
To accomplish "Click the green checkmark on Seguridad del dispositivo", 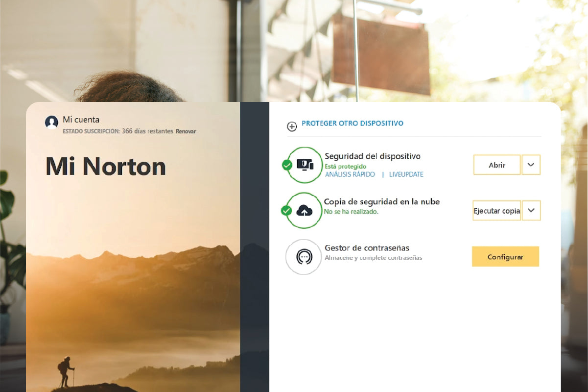I will pos(287,165).
